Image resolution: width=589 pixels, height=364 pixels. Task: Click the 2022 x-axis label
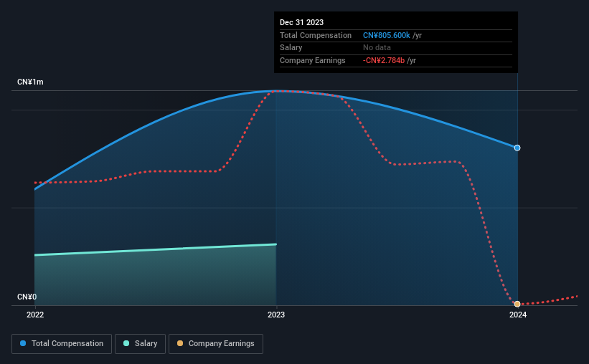pyautogui.click(x=35, y=315)
